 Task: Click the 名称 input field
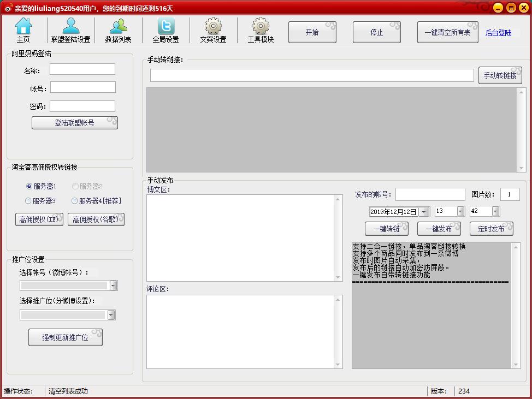(x=82, y=69)
